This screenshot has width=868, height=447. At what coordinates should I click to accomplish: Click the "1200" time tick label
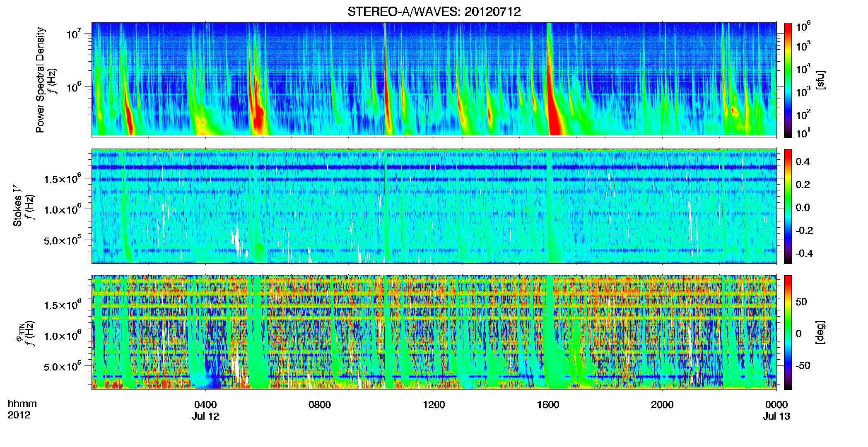point(434,404)
